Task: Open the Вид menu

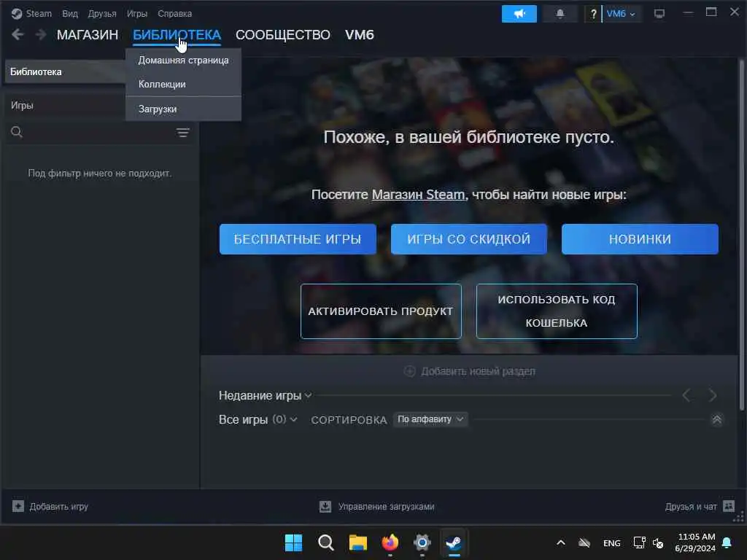Action: click(70, 14)
